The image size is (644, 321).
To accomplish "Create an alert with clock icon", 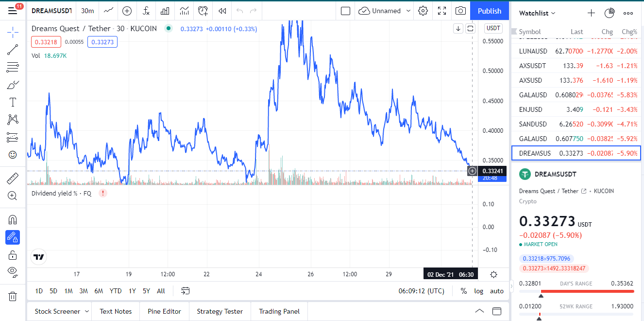I will click(x=203, y=11).
